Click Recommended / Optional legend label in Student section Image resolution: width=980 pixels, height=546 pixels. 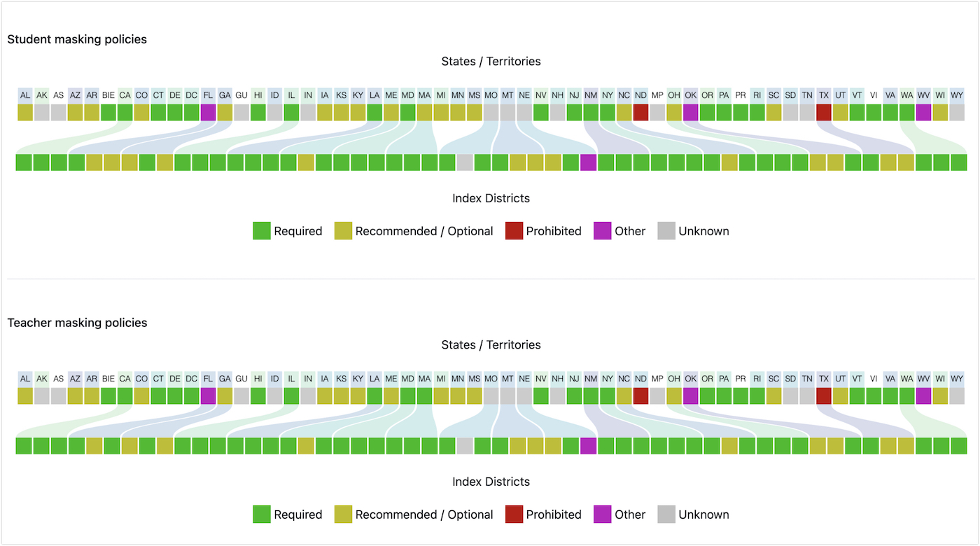point(424,231)
